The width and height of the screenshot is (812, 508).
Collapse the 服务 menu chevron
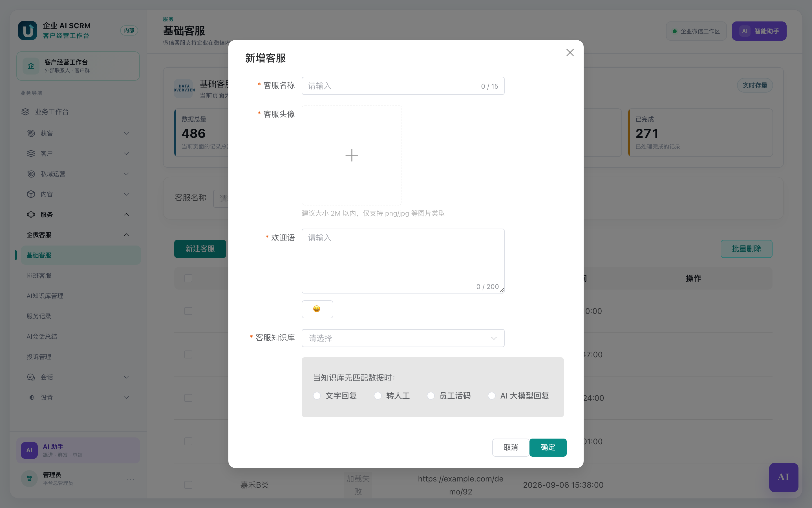pyautogui.click(x=126, y=214)
